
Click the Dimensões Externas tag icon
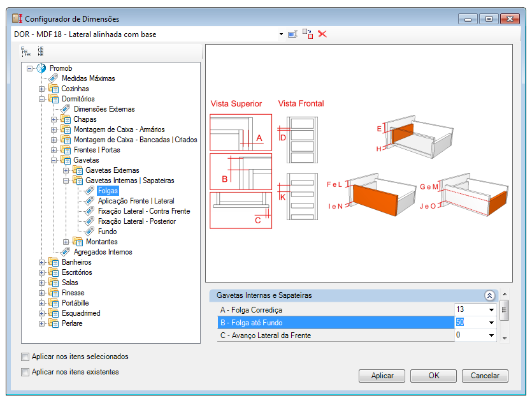click(66, 109)
